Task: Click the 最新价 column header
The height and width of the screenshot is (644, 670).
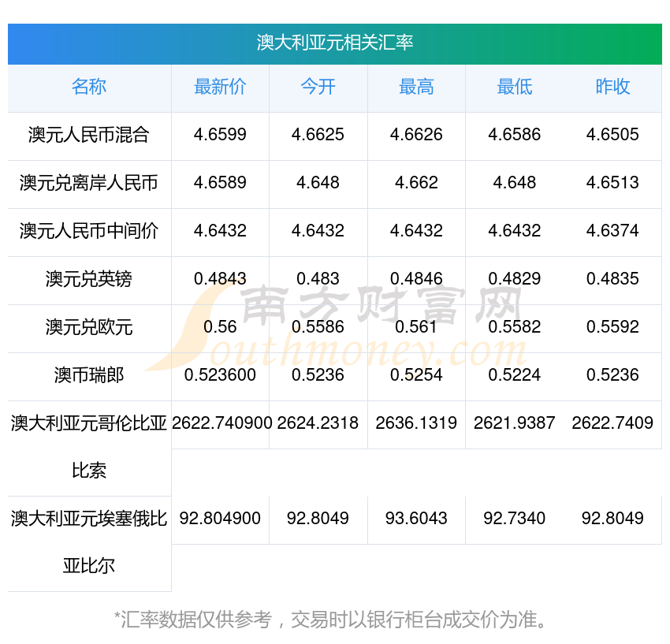Action: 220,87
